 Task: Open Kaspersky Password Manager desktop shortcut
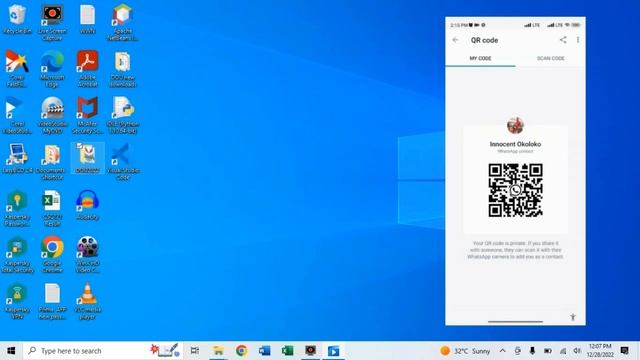17,208
